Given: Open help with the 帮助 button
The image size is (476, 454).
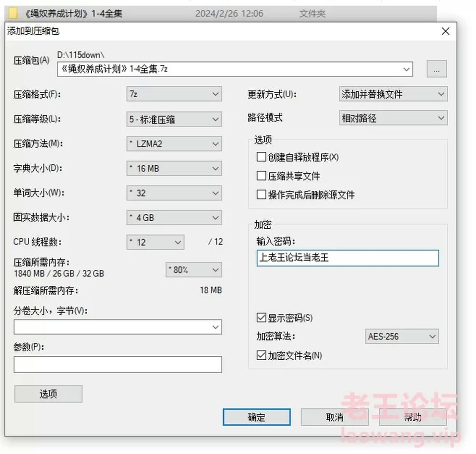Looking at the screenshot, I should 413,417.
